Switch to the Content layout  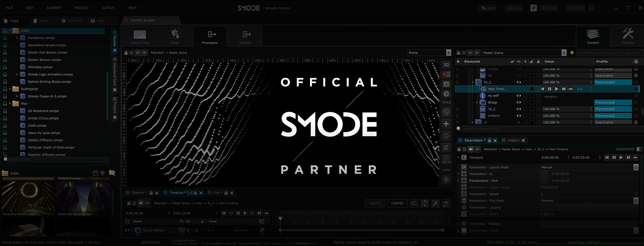pyautogui.click(x=593, y=36)
